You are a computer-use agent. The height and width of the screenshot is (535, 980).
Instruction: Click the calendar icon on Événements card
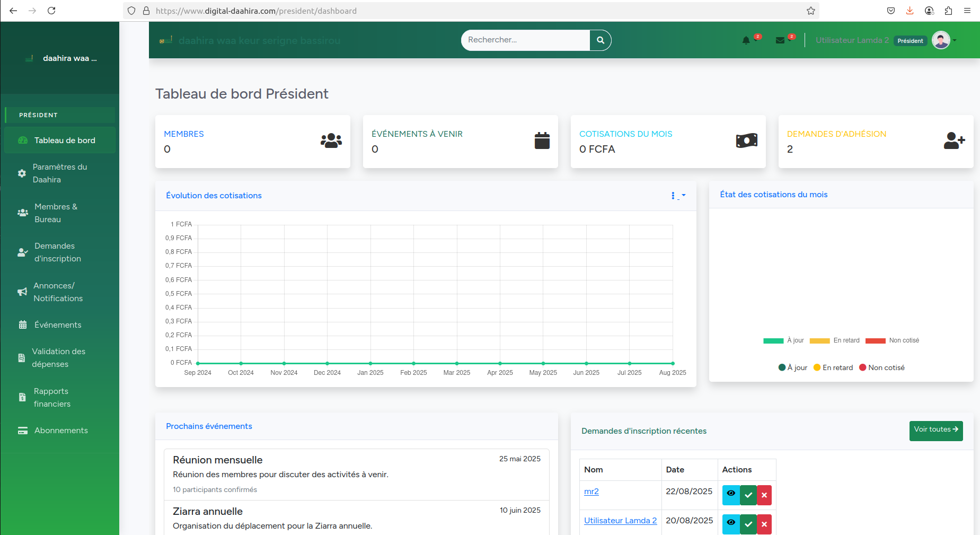point(542,141)
